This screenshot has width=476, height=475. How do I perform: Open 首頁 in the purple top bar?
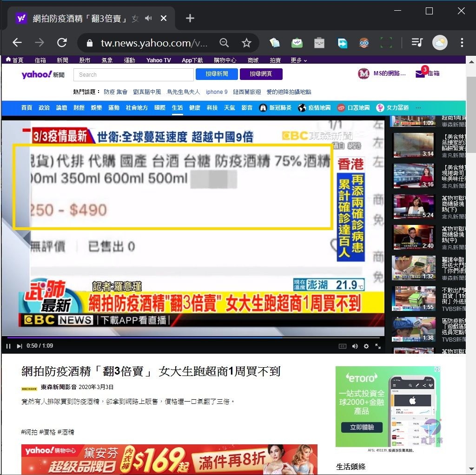click(x=14, y=60)
